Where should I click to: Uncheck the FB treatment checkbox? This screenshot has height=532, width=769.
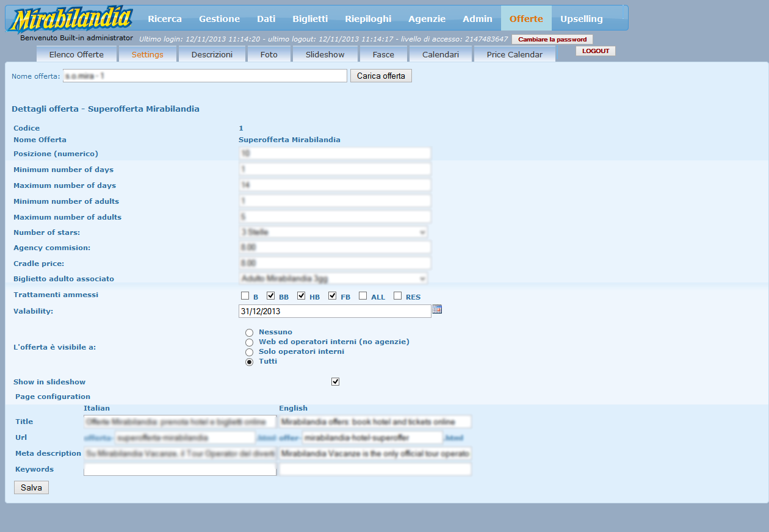[x=333, y=296]
